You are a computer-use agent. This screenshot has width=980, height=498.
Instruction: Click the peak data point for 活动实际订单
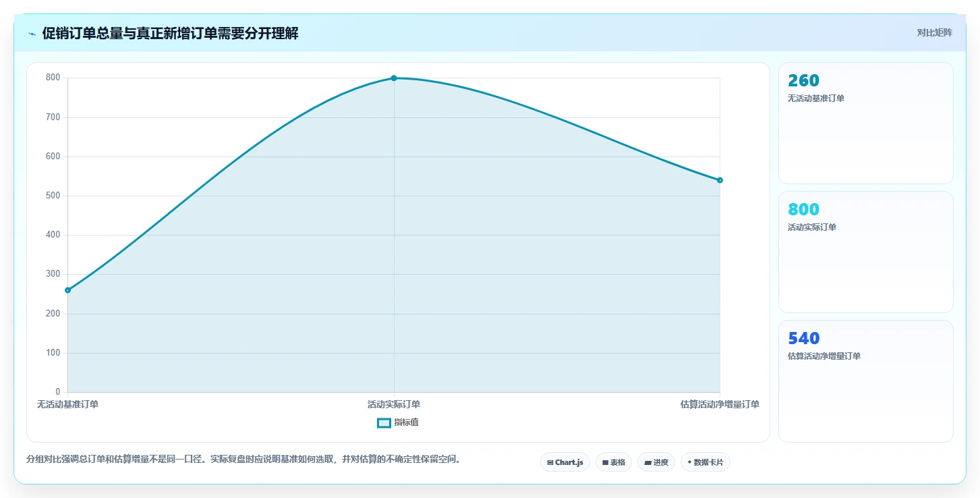coord(394,78)
